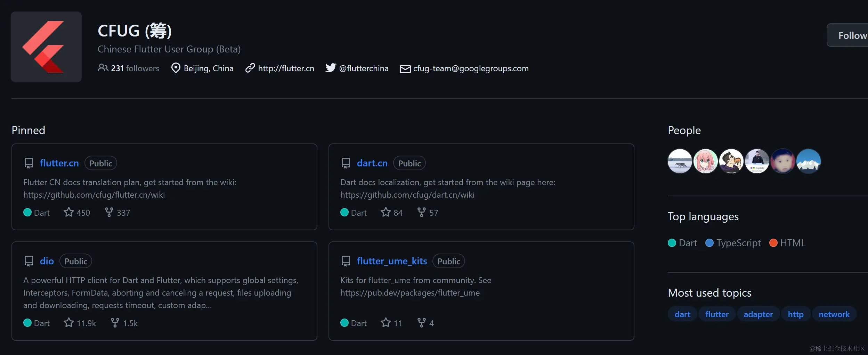Click 'Chinese Flutter User Group (Beta)' description
The width and height of the screenshot is (868, 355).
[169, 49]
